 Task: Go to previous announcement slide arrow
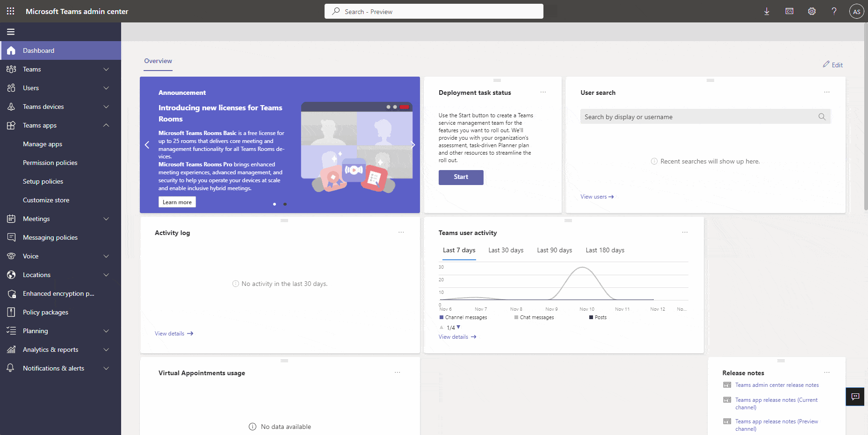(x=147, y=145)
